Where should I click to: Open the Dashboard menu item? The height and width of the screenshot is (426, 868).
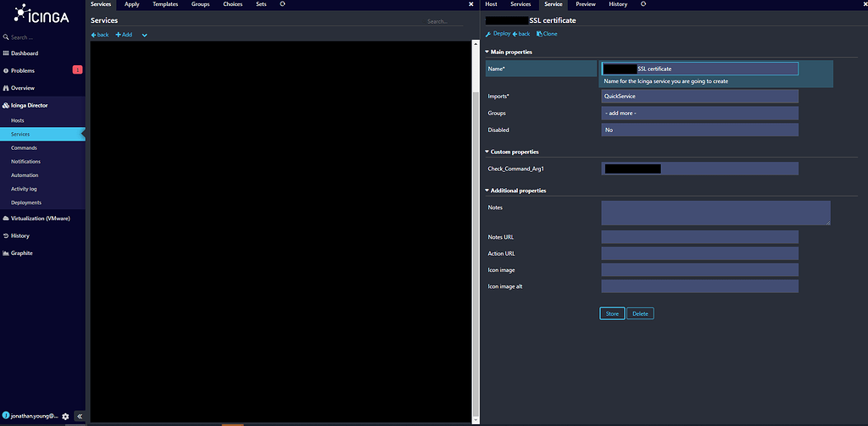point(25,53)
